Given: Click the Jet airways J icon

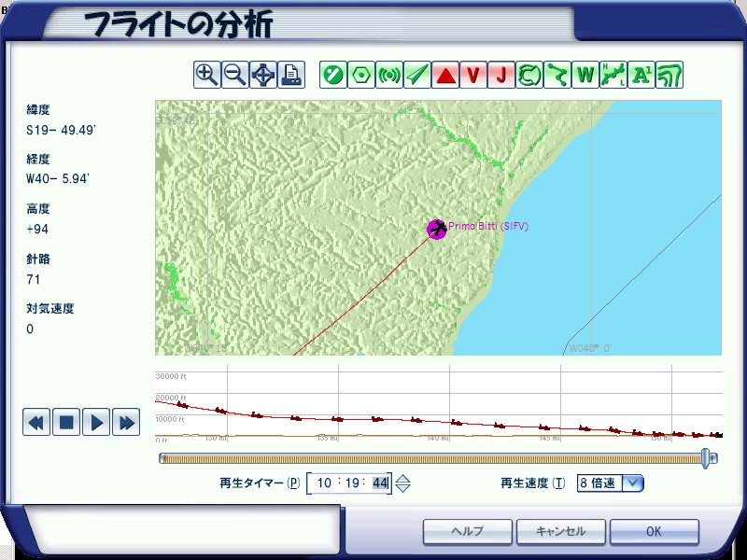Looking at the screenshot, I should 501,75.
